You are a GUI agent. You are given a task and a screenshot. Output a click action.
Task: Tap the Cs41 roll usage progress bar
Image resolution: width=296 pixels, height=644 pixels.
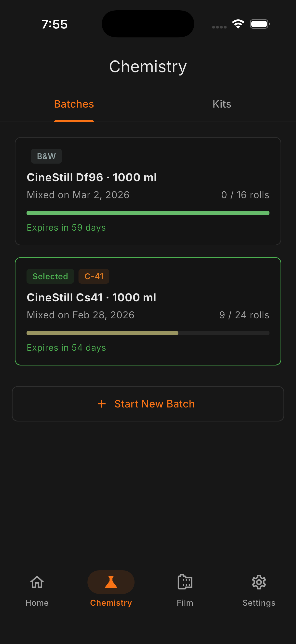(148, 333)
